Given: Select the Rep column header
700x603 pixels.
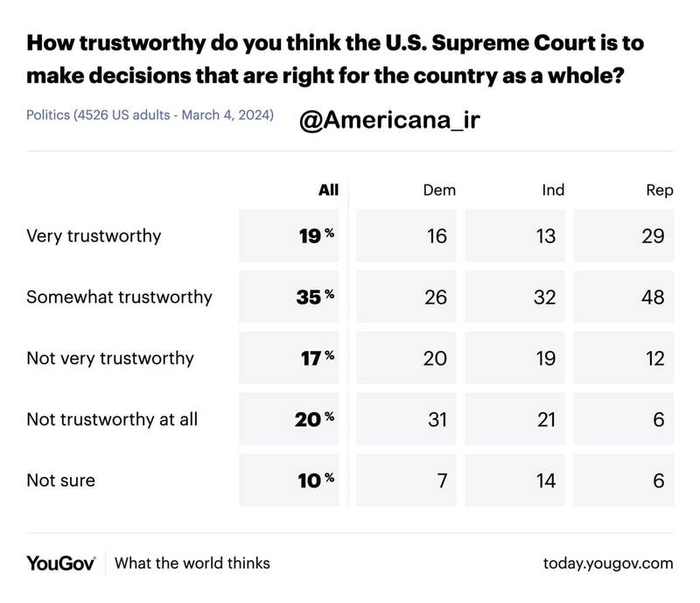Looking at the screenshot, I should 660,190.
